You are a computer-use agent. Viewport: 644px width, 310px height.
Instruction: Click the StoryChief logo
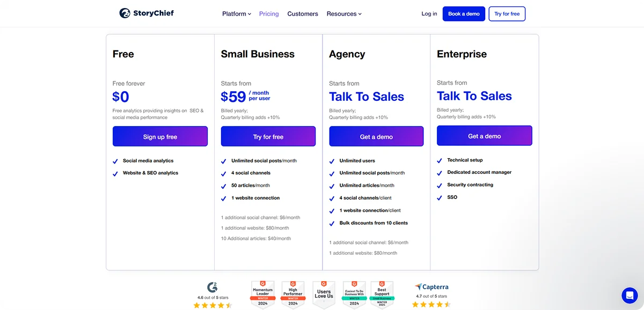tap(146, 13)
